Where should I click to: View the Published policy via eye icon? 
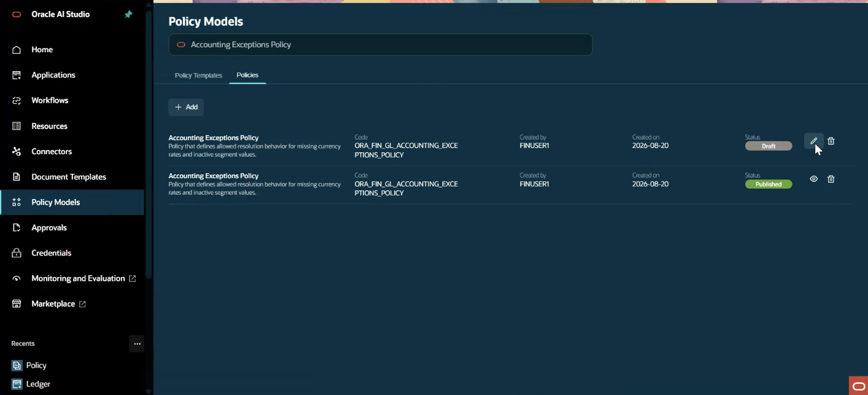pos(813,179)
